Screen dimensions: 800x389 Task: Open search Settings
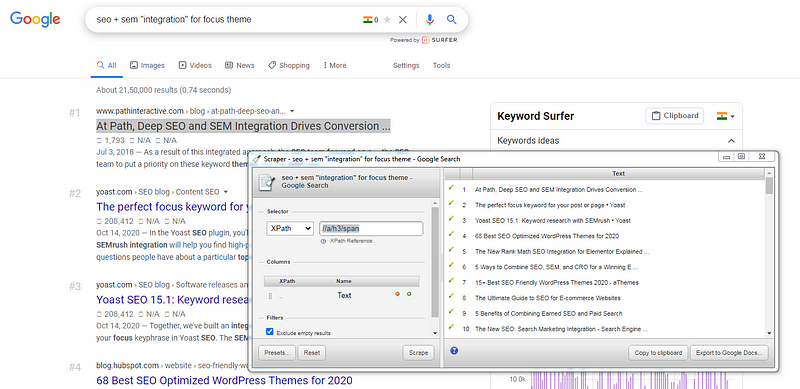pos(406,65)
